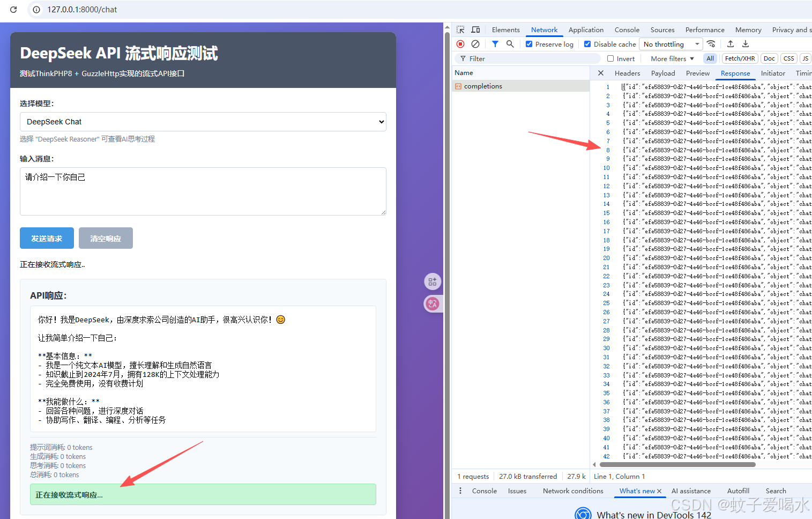Image resolution: width=812 pixels, height=519 pixels.
Task: Enable the Invert filter checkbox
Action: (610, 58)
